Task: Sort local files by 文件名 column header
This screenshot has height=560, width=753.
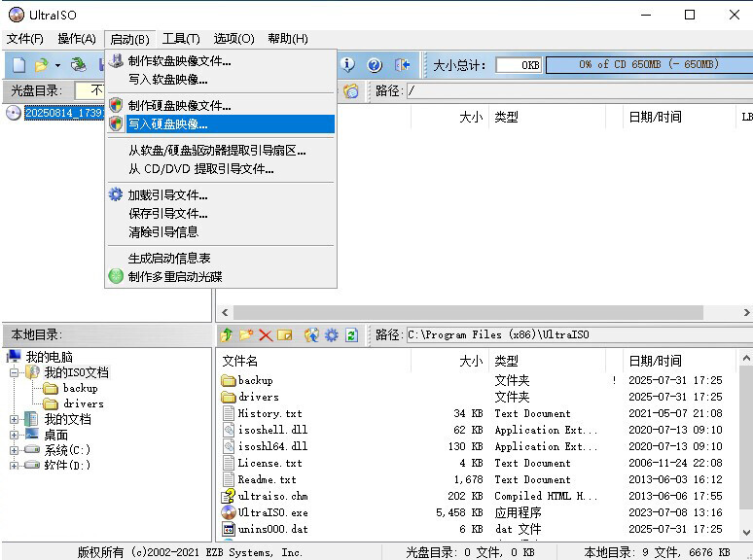Action: pos(314,361)
